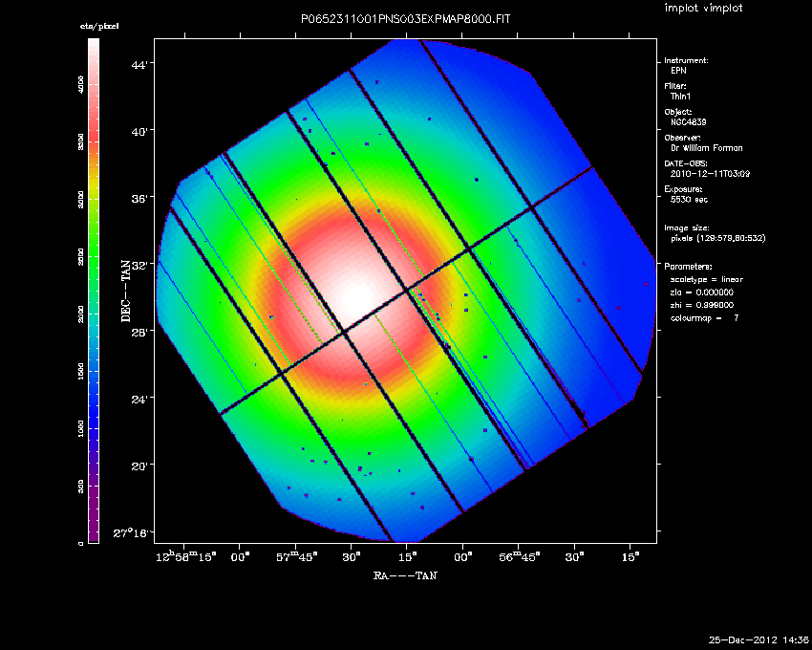Select the 'Image size:' label
812x650 pixels.
click(687, 228)
